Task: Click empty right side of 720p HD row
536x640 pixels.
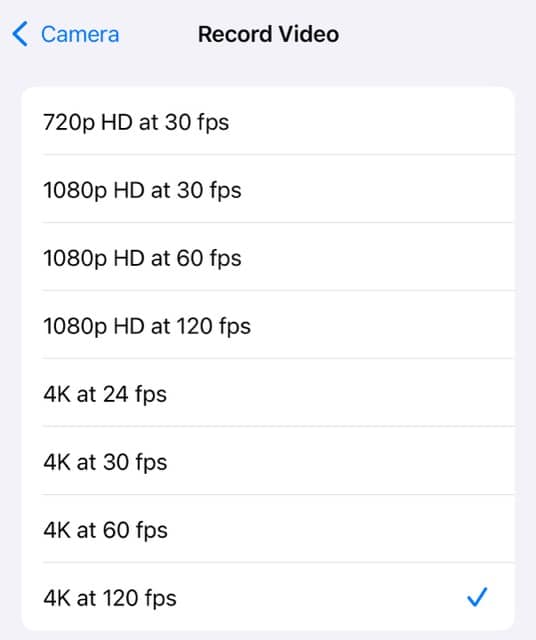Action: 371,121
